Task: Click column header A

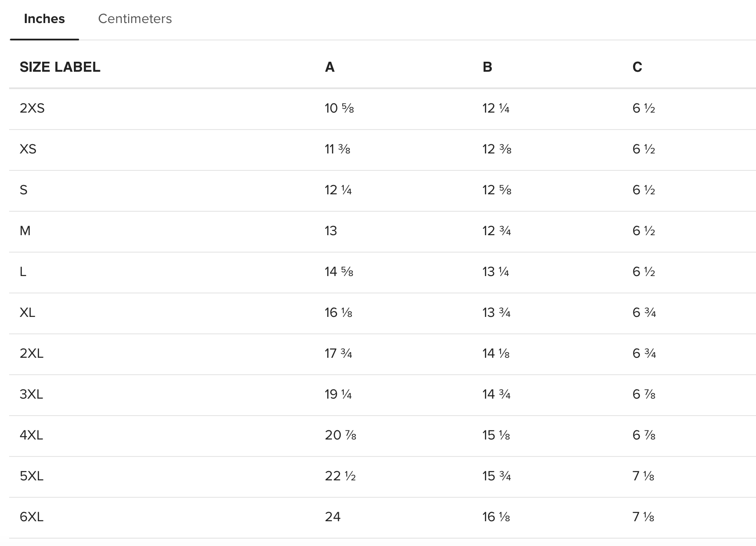Action: click(x=330, y=67)
